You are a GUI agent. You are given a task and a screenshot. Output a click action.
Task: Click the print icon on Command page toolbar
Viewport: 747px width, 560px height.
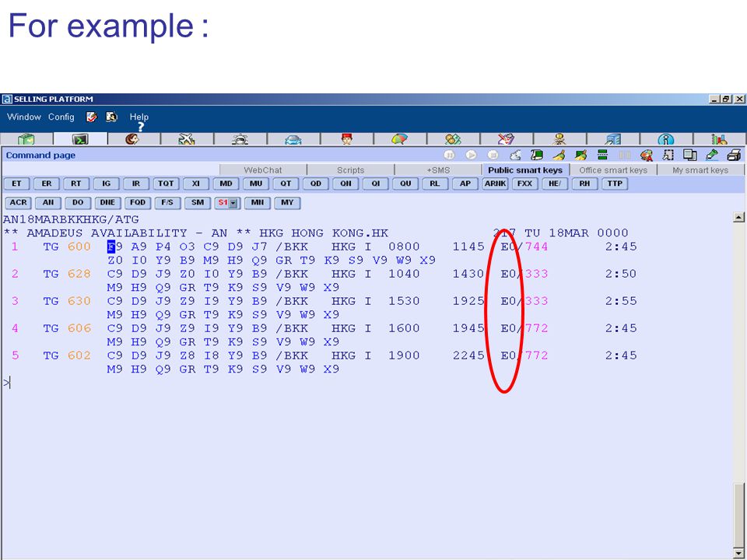pyautogui.click(x=734, y=155)
